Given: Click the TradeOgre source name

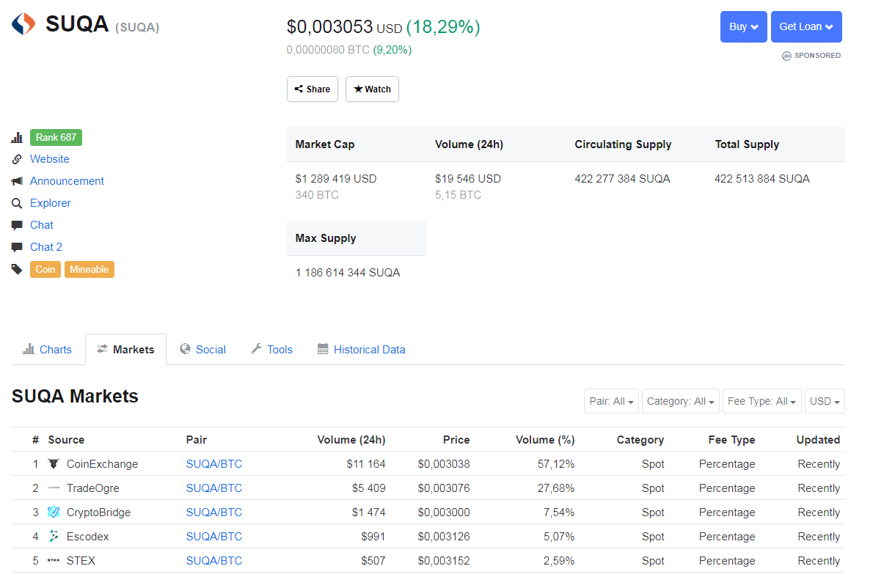Looking at the screenshot, I should pos(93,488).
